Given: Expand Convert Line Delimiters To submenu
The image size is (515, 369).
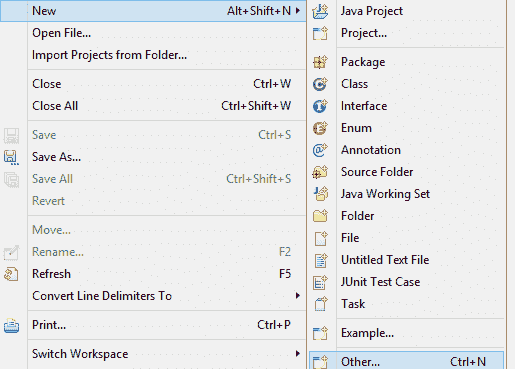Looking at the screenshot, I should (x=298, y=296).
